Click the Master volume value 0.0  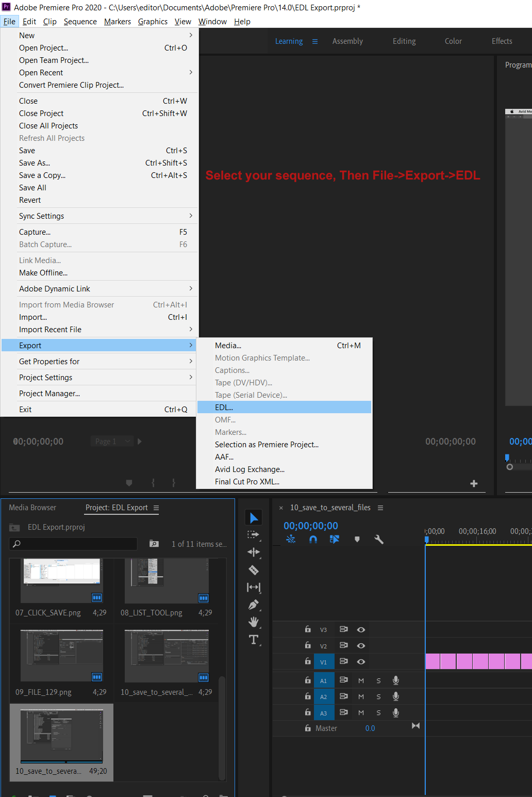pos(370,728)
